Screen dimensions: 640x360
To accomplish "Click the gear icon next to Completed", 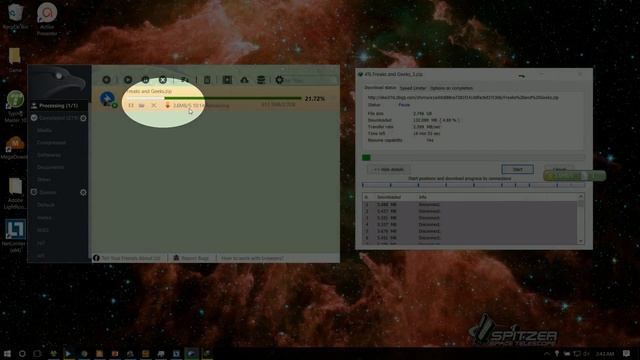I will 83,118.
